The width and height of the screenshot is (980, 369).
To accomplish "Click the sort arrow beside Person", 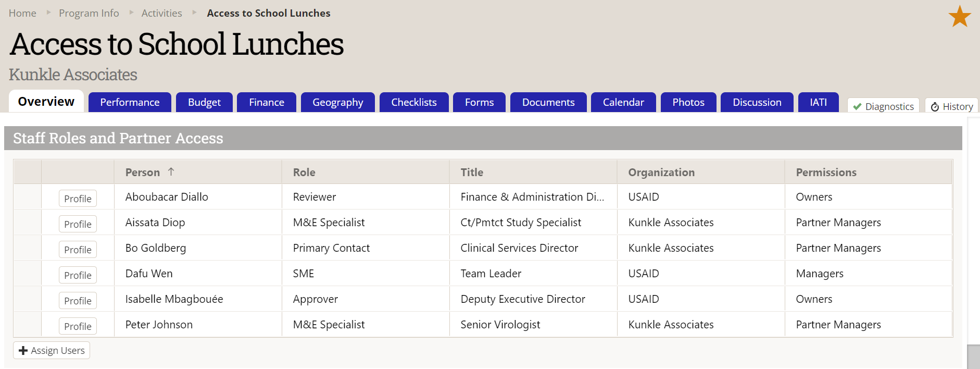I will click(171, 172).
